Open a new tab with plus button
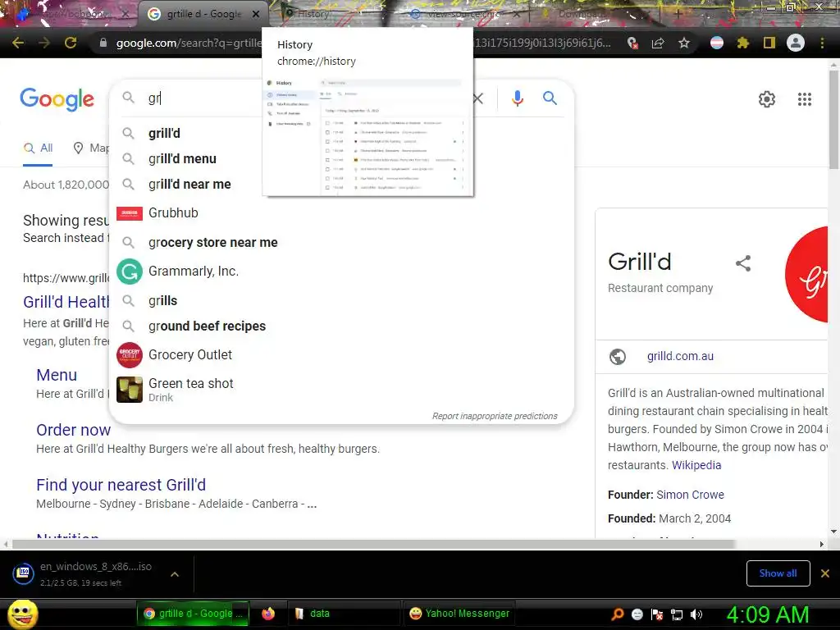Viewport: 840px width, 630px height. point(678,14)
